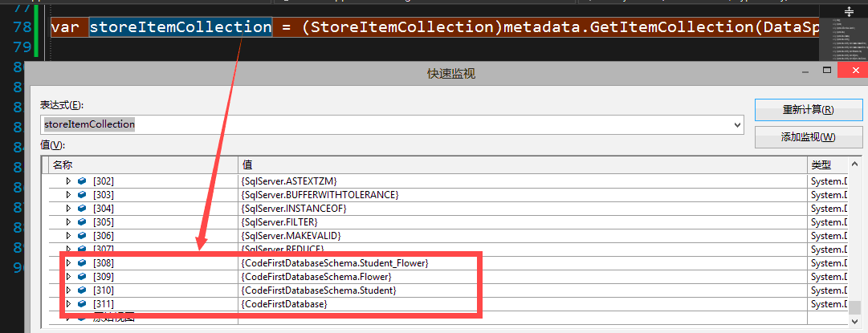Click the cube icon of row [309]
Screen dimensions: 868x333
(x=82, y=277)
